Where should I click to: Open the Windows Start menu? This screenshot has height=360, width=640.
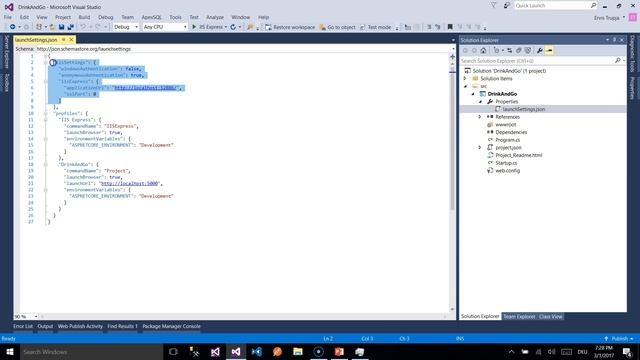(x=9, y=351)
